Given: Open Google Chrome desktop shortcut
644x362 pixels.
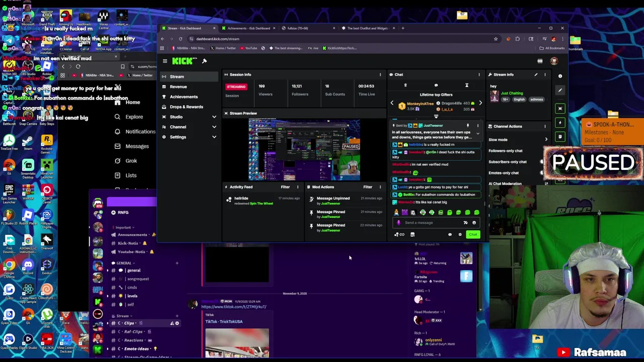Looking at the screenshot, I should [x=9, y=267].
